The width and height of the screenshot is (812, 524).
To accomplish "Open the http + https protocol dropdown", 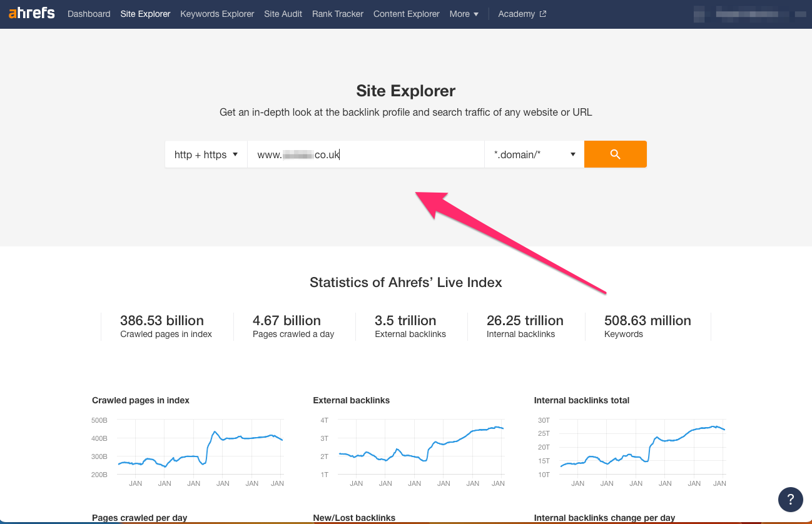I will pyautogui.click(x=206, y=154).
